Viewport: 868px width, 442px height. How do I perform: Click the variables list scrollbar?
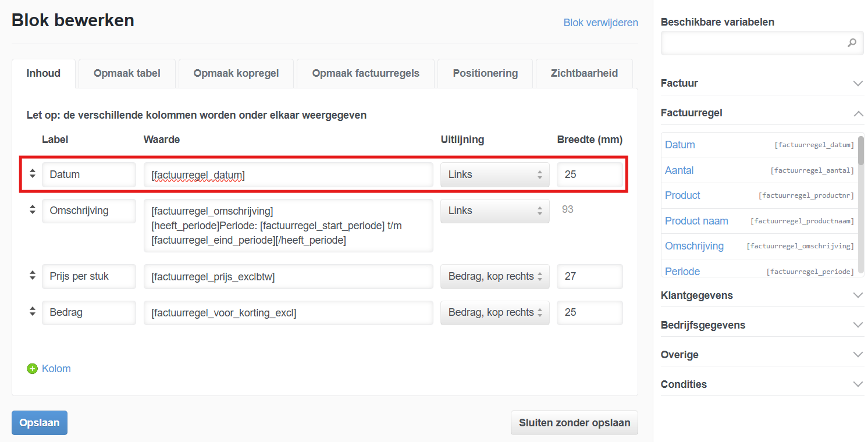[860, 151]
